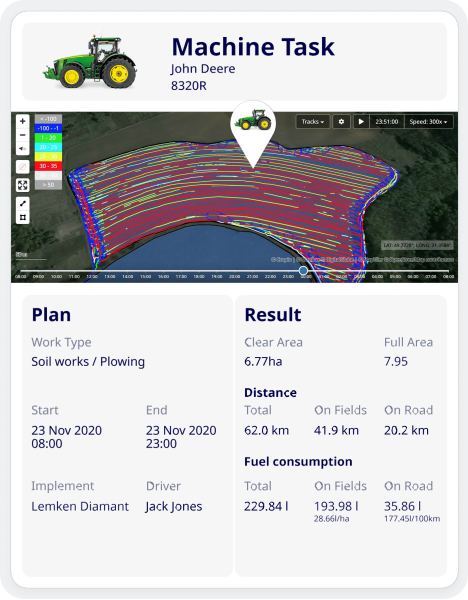Click the '28.66l/ha' rate text

[x=331, y=519]
